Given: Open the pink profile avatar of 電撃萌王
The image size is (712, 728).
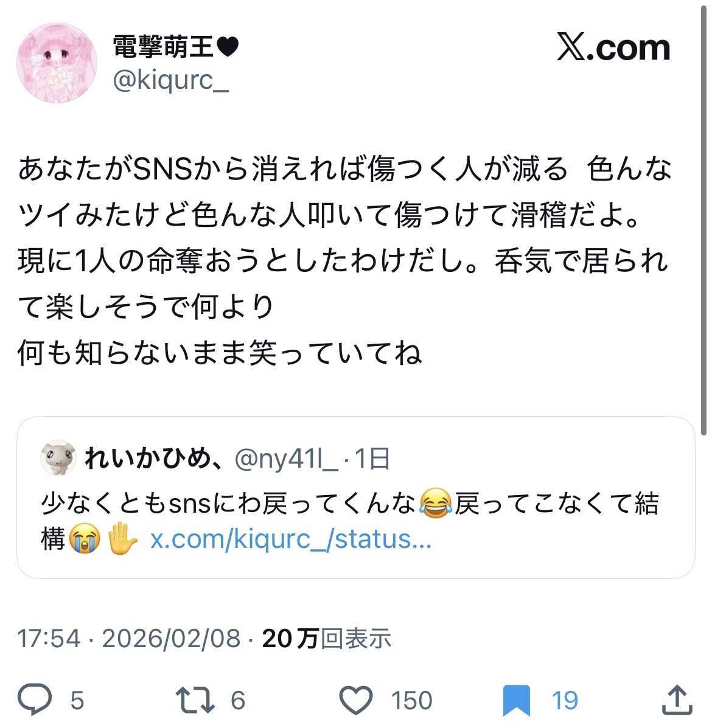Looking at the screenshot, I should coord(57,63).
